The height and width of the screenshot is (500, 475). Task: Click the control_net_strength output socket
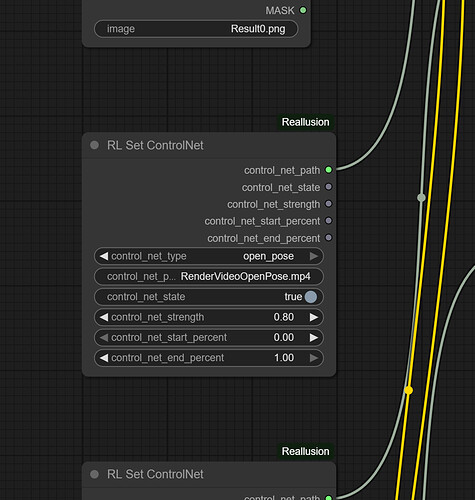point(328,204)
